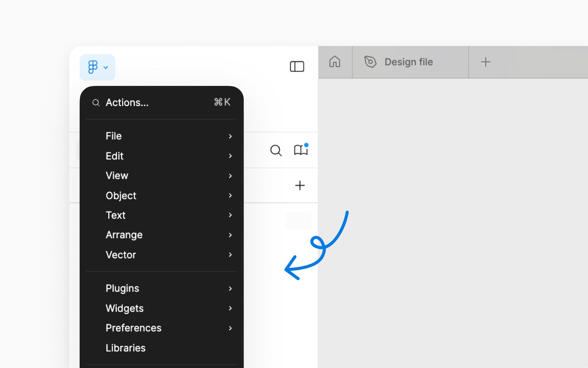
Task: Select Preferences in the menu
Action: pyautogui.click(x=162, y=328)
